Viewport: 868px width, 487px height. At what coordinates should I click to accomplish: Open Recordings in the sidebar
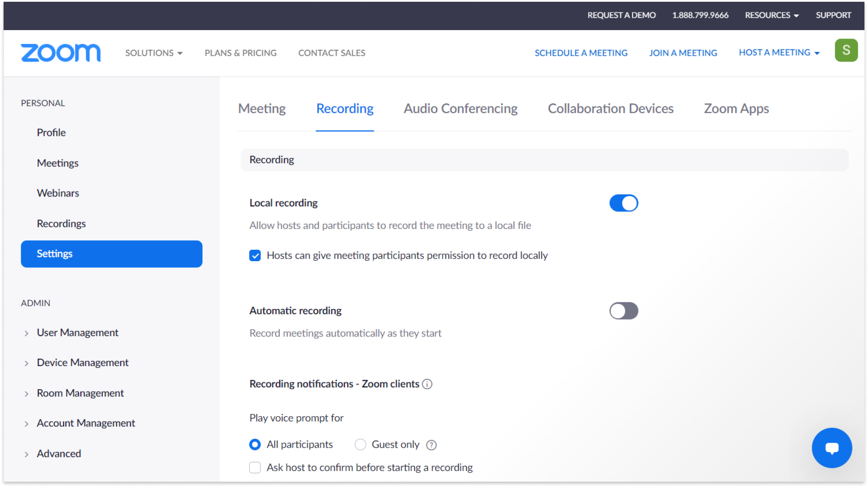62,224
